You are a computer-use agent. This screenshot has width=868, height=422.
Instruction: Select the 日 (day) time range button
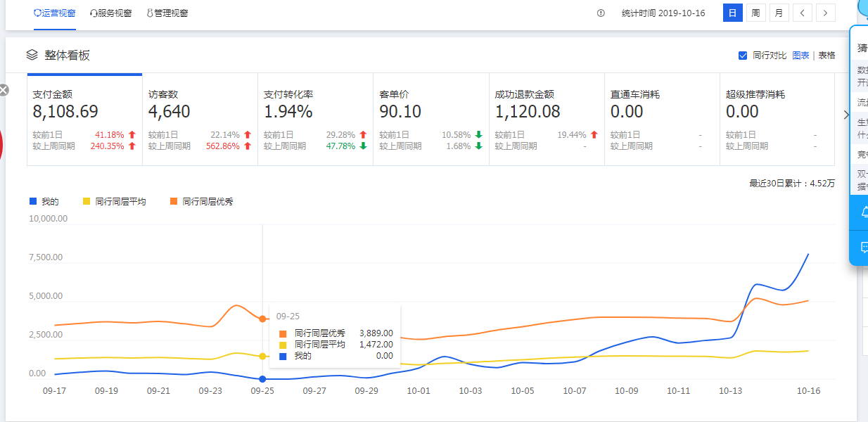[x=732, y=13]
